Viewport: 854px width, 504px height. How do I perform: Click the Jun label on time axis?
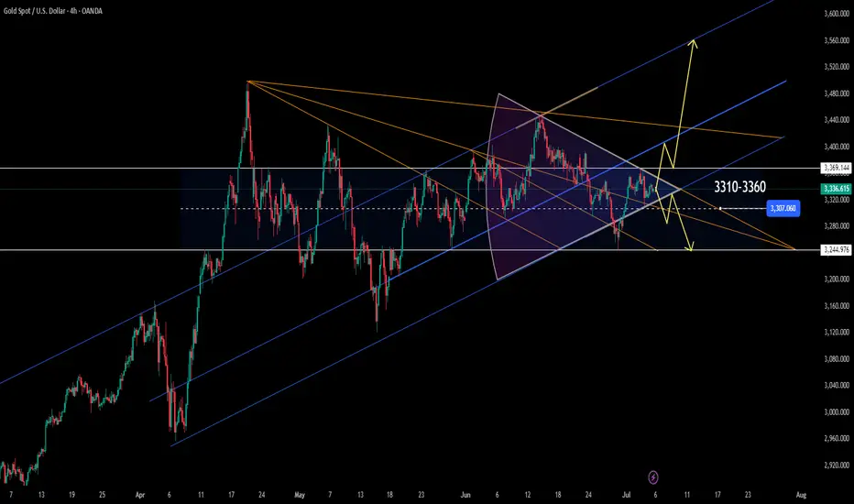(465, 495)
